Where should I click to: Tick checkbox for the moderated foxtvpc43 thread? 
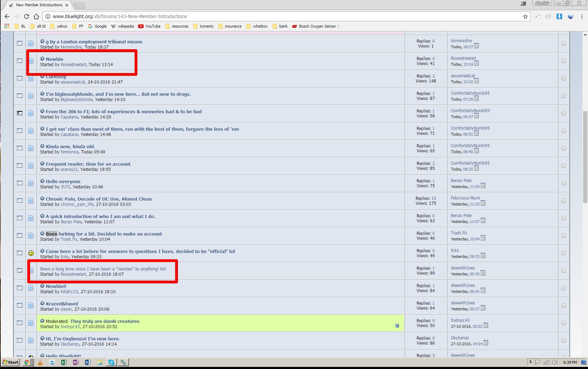tap(563, 323)
